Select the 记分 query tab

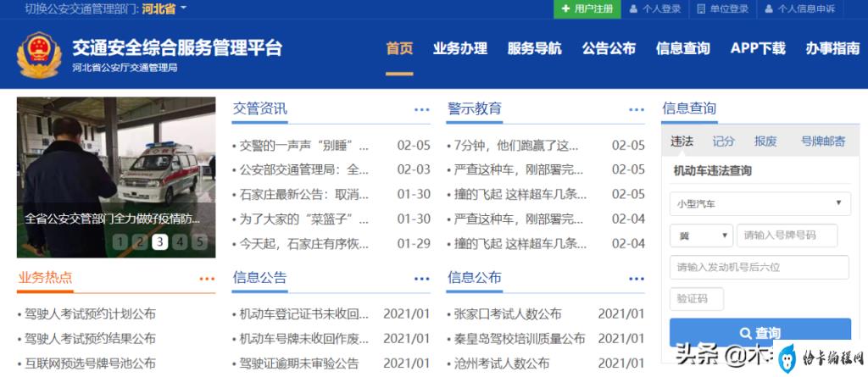(x=724, y=141)
